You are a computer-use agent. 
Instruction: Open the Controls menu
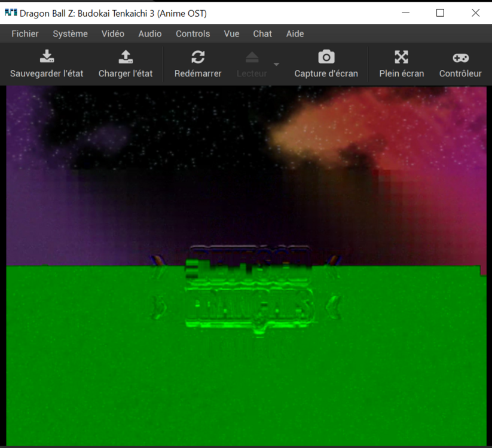(x=192, y=33)
